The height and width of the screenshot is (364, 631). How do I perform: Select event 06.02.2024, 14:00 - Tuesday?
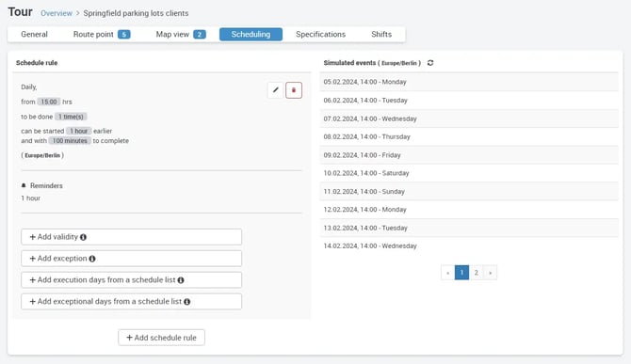469,101
